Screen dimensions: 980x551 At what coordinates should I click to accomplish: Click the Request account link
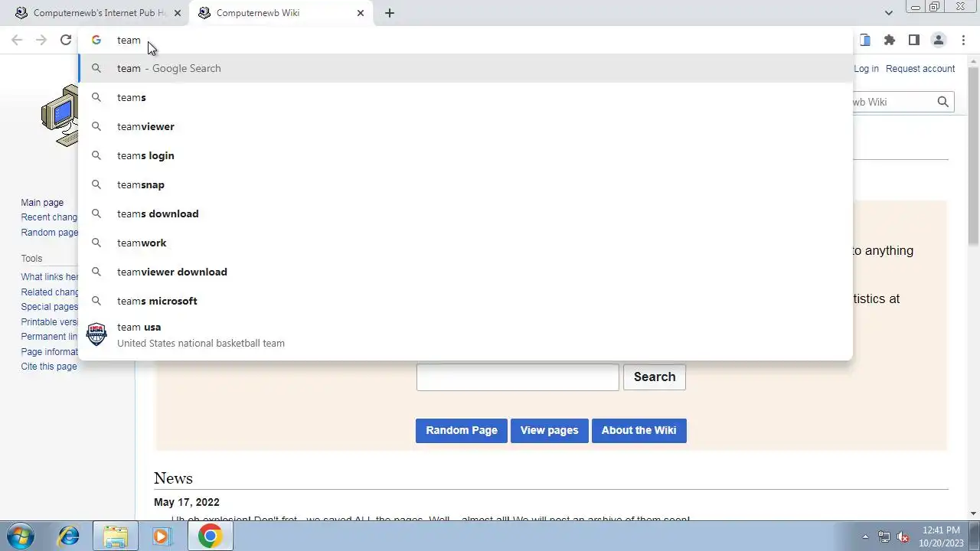[920, 68]
